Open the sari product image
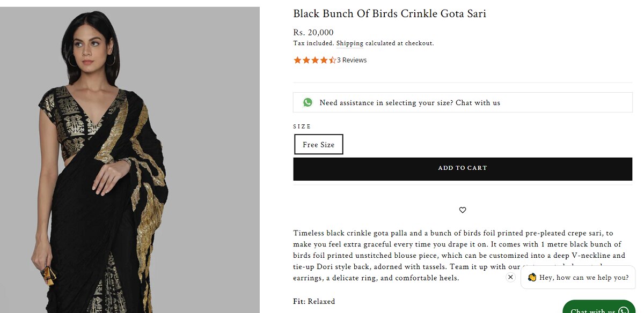This screenshot has height=313, width=644. point(130,160)
